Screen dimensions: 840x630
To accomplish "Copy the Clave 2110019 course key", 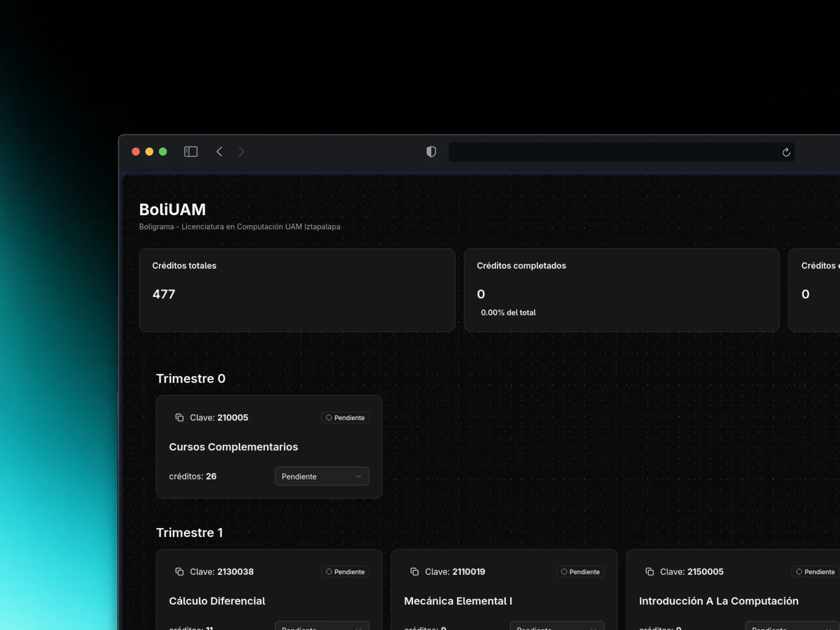I will 414,571.
